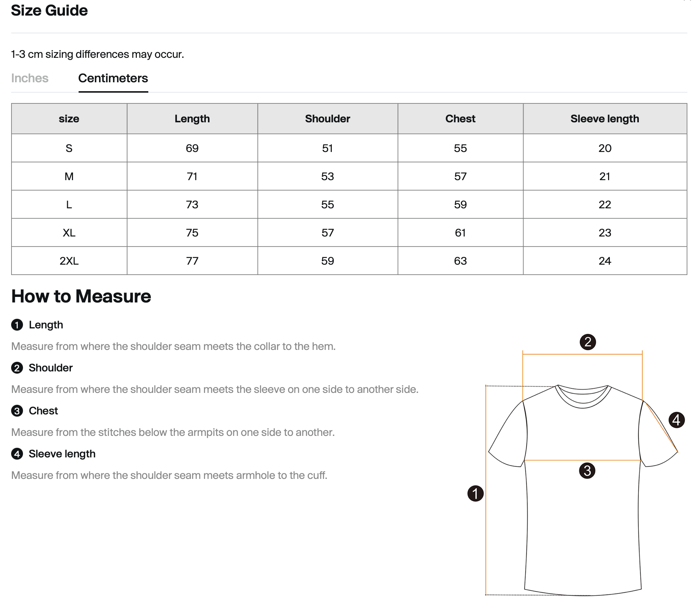Click the diagram marker 1 beside the length line
Viewport: 700px width, 599px height.
click(475, 494)
